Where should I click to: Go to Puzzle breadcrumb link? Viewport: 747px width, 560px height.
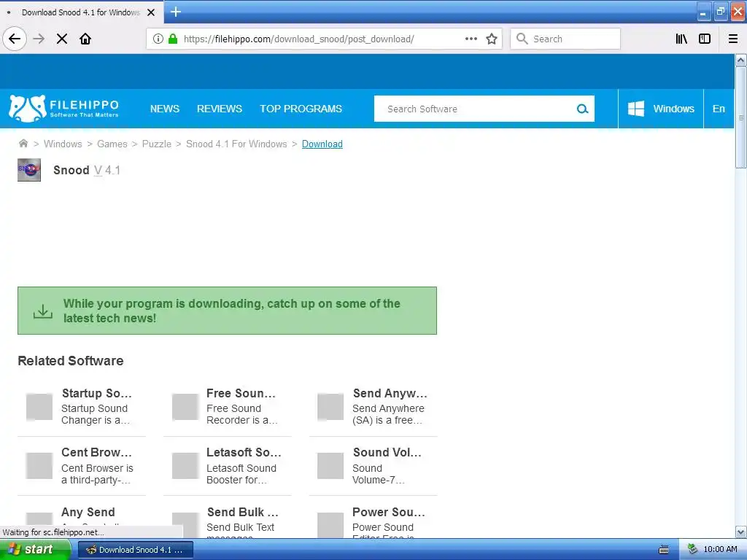point(156,144)
